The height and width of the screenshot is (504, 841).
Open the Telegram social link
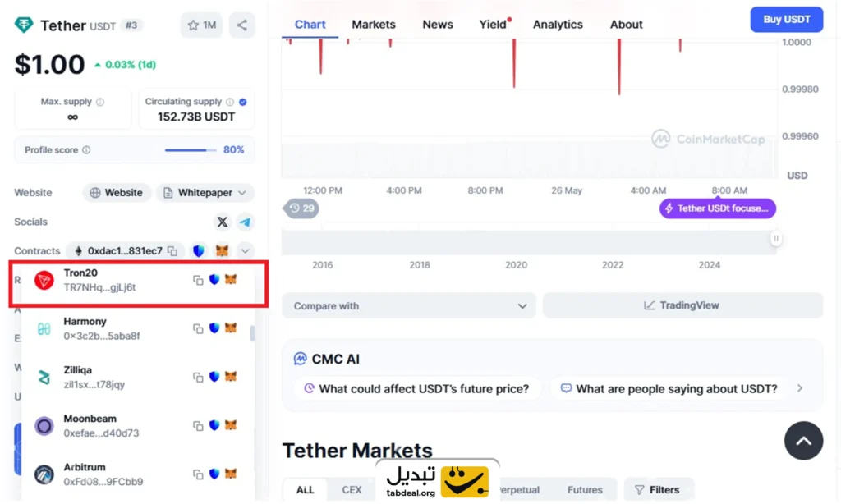pyautogui.click(x=246, y=222)
